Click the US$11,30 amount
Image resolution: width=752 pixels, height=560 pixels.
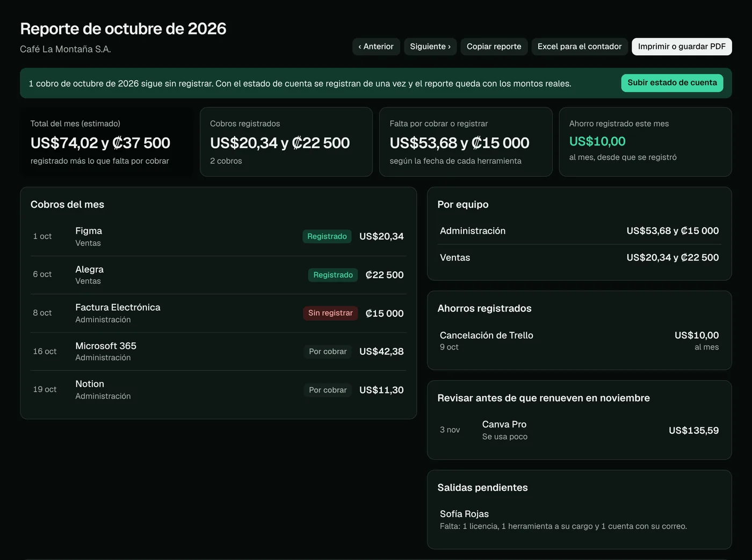[x=381, y=390]
